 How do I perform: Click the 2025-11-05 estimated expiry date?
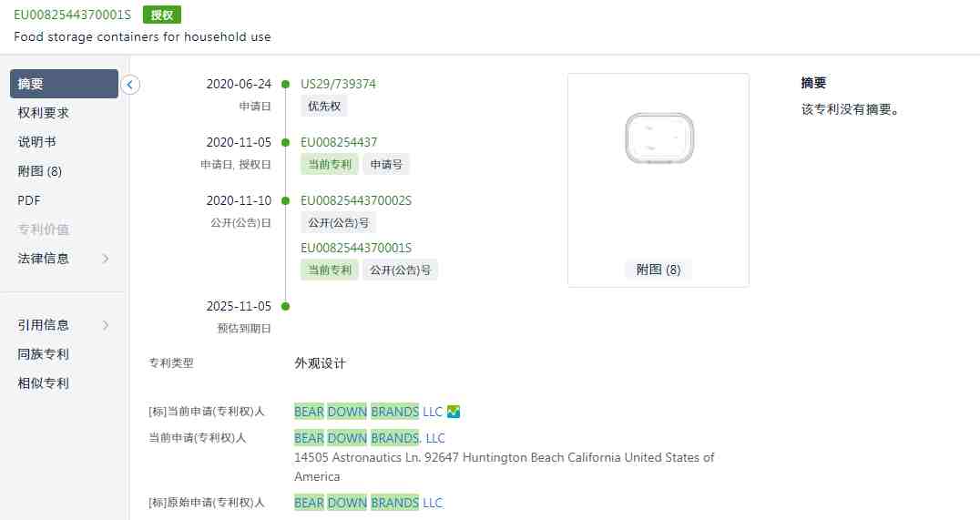239,306
